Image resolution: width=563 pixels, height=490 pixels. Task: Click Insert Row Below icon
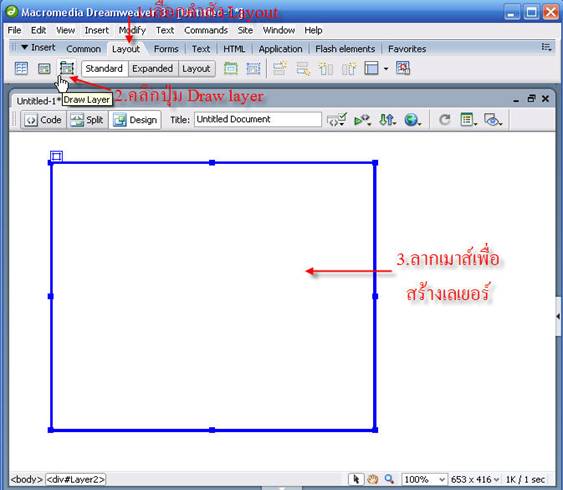coord(303,68)
